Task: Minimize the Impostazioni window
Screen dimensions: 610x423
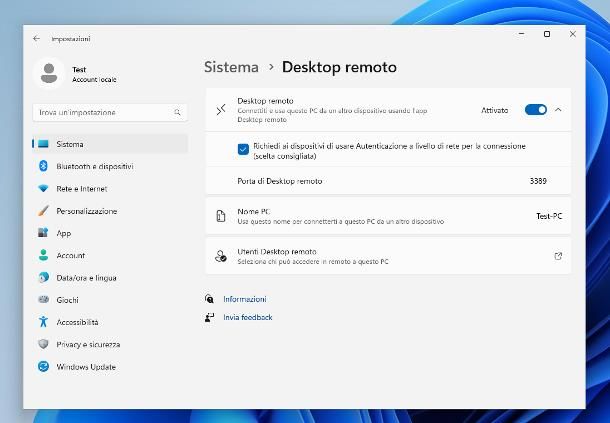Action: click(x=522, y=34)
